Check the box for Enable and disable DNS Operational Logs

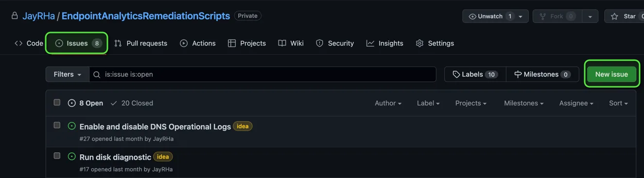[57, 125]
